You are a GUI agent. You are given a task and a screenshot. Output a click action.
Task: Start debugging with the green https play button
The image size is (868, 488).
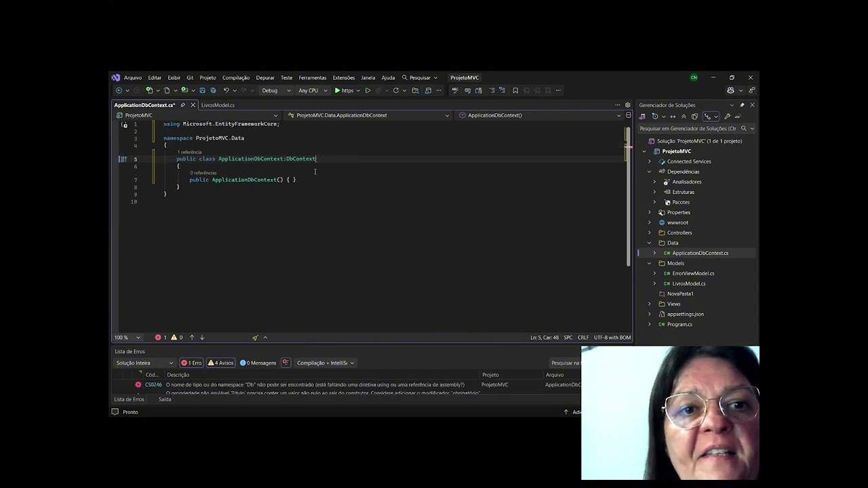point(344,90)
